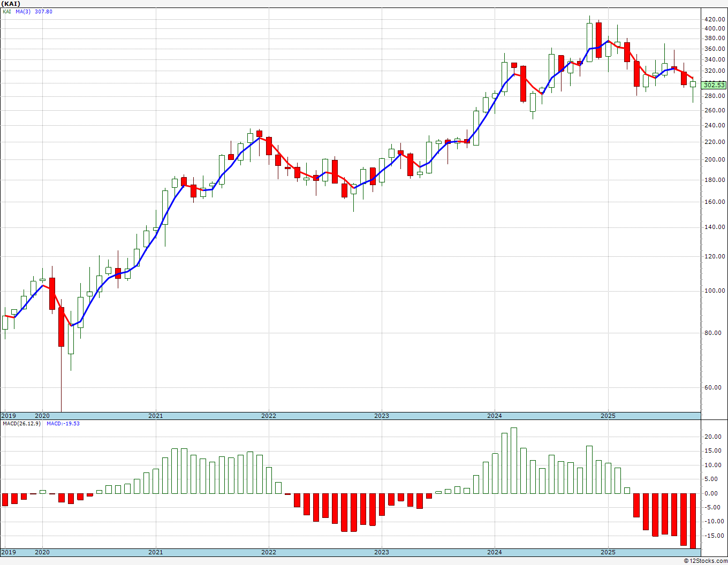Select the tallest green MACD histogram bar

[x=514, y=460]
